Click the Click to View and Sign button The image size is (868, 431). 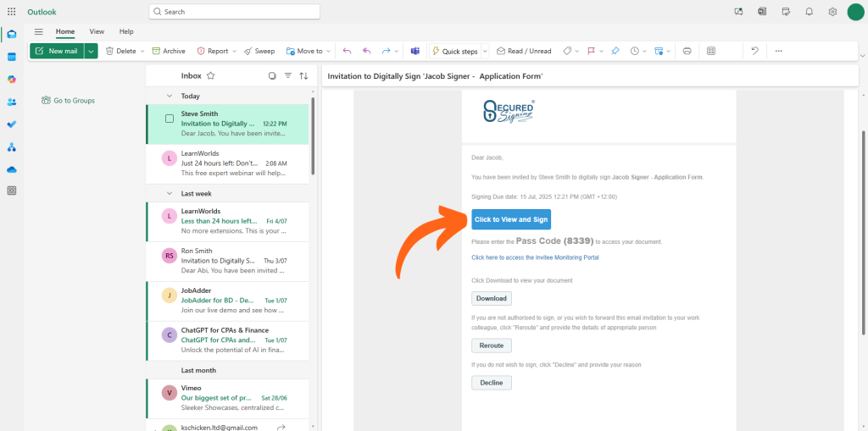(x=511, y=219)
